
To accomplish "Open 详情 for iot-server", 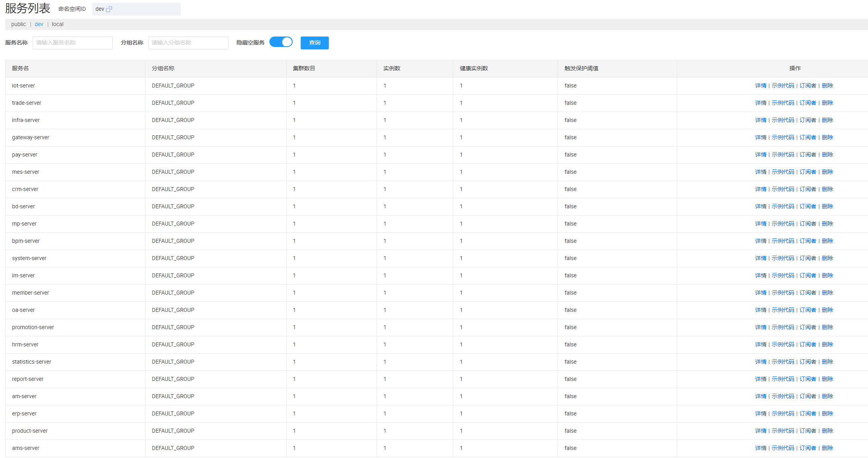I will click(x=761, y=86).
